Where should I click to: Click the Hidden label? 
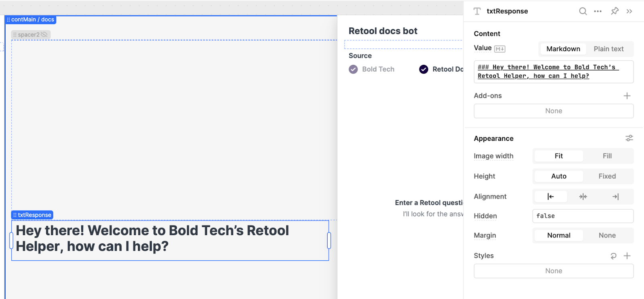pos(485,216)
